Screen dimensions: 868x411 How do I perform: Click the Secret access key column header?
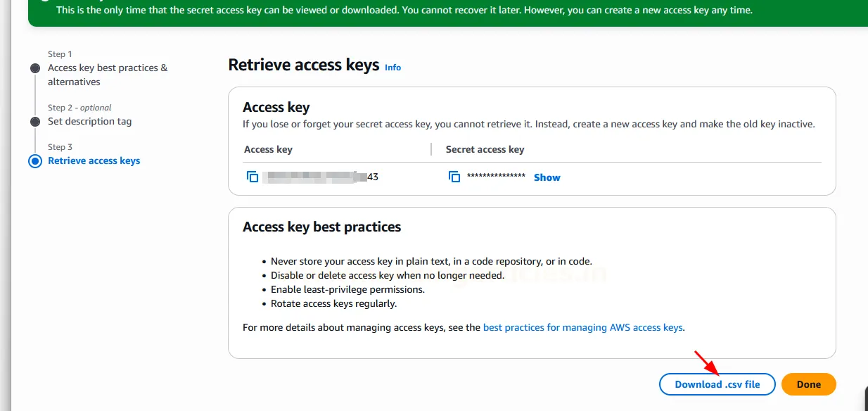coord(485,149)
